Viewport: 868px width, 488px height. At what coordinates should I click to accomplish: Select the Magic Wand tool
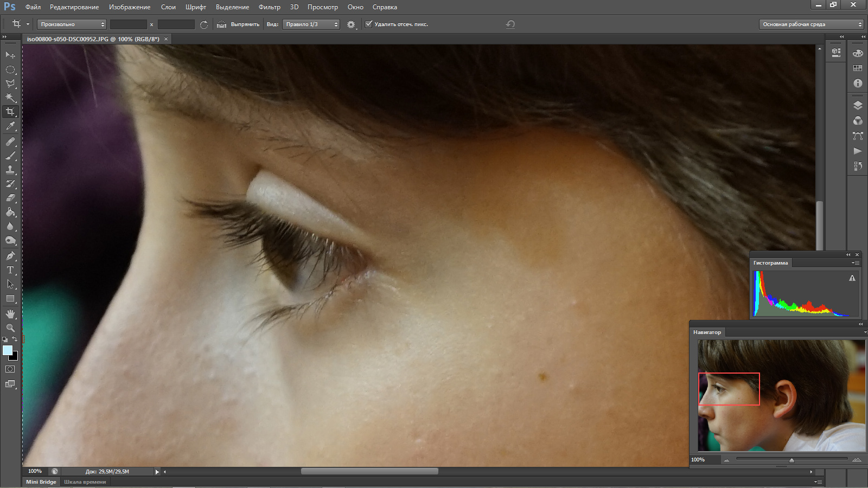click(10, 98)
